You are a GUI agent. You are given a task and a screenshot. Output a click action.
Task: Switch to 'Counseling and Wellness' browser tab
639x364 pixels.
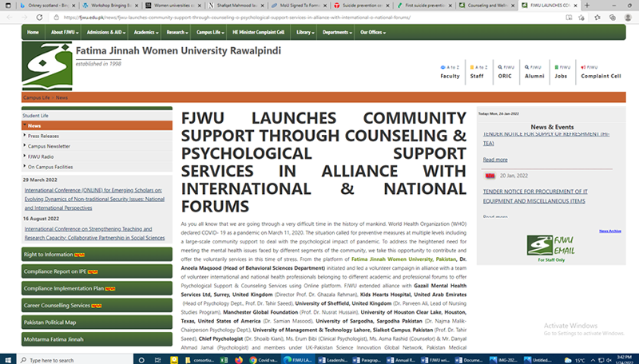pos(486,6)
